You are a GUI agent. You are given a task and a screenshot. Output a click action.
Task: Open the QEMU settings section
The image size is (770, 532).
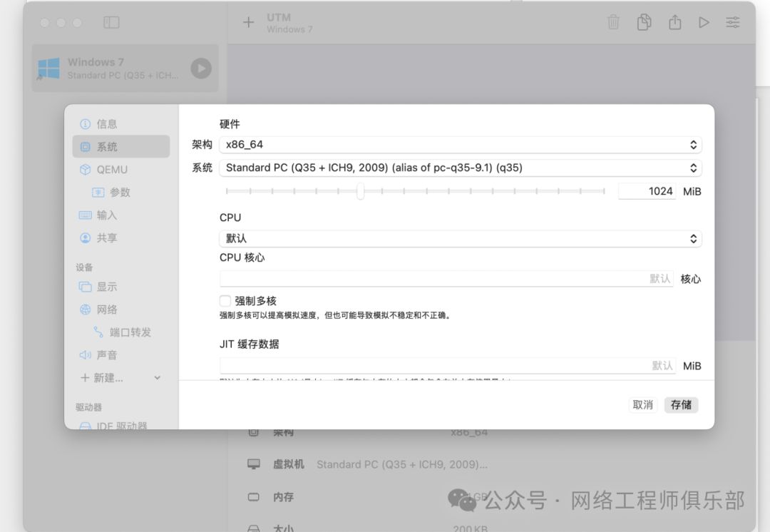[120, 170]
